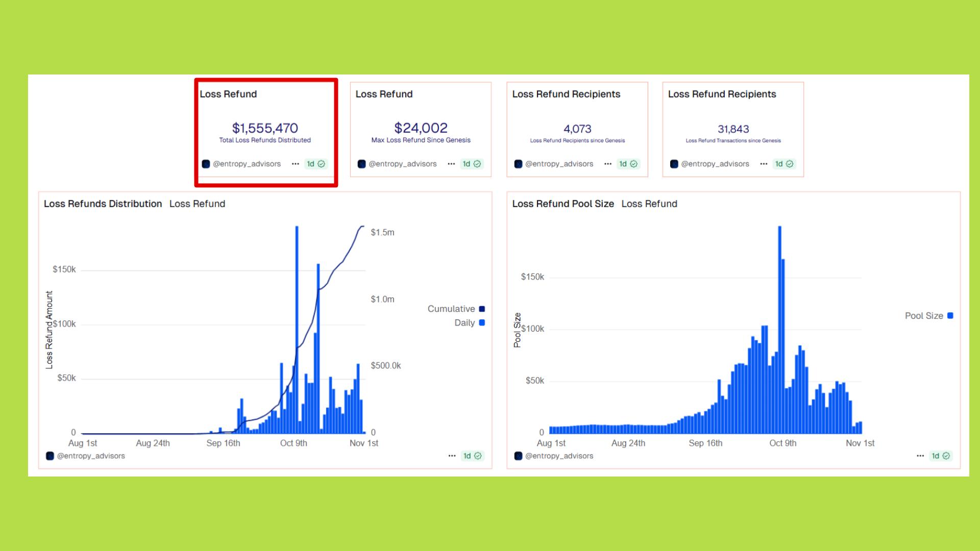Click the entropy_advisors avatar on first card
Screen dimensions: 980x551
point(206,164)
